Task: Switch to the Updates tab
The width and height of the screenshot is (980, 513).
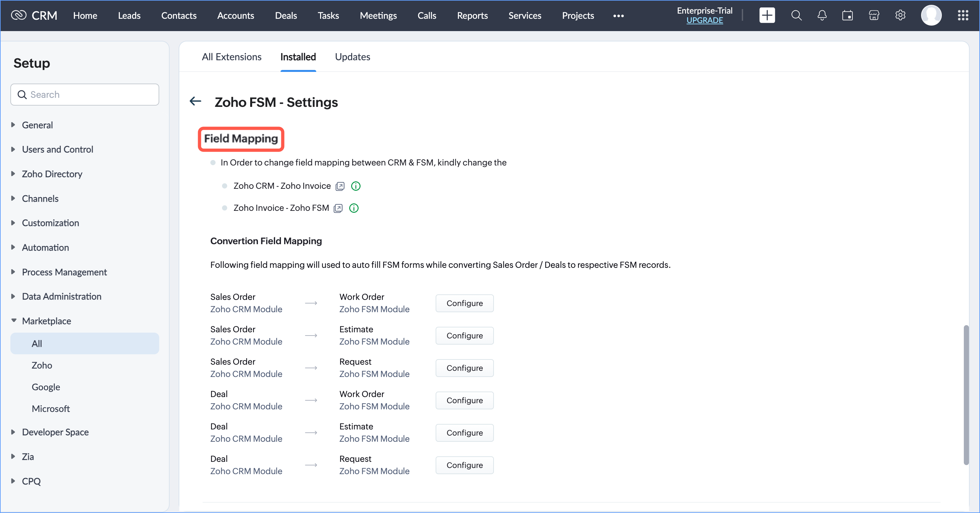Action: pyautogui.click(x=352, y=57)
